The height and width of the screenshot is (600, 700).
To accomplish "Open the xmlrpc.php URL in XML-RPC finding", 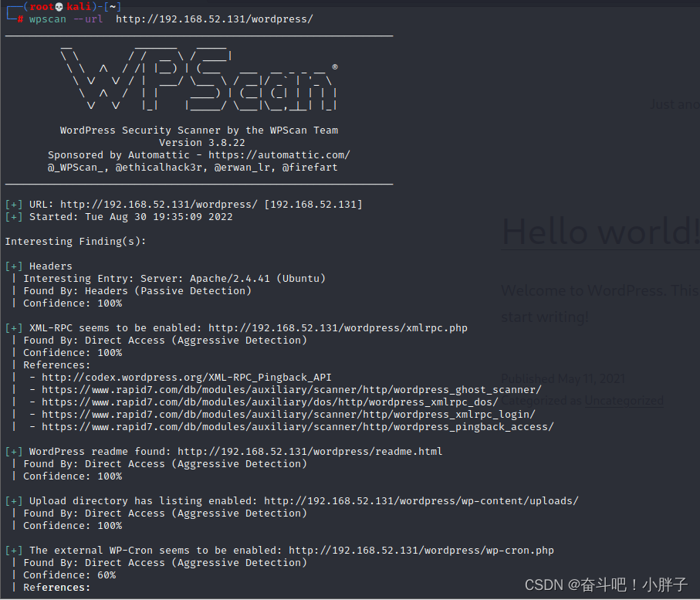I will point(337,328).
